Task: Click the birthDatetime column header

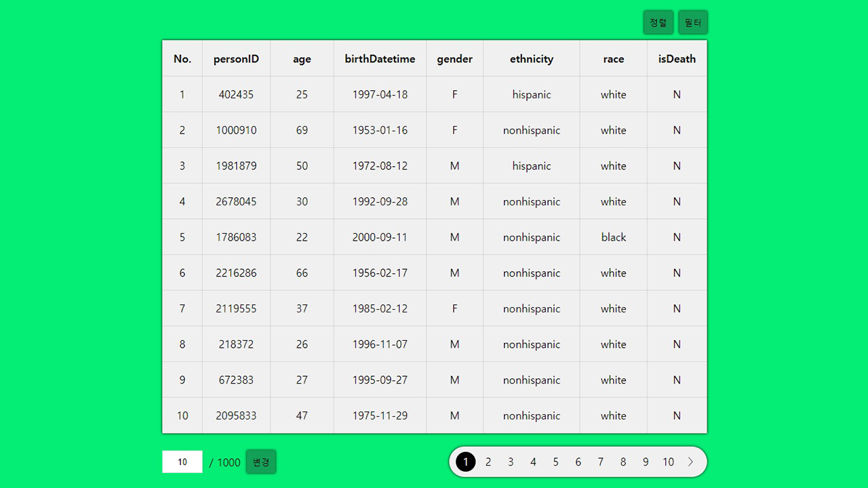Action: (380, 59)
